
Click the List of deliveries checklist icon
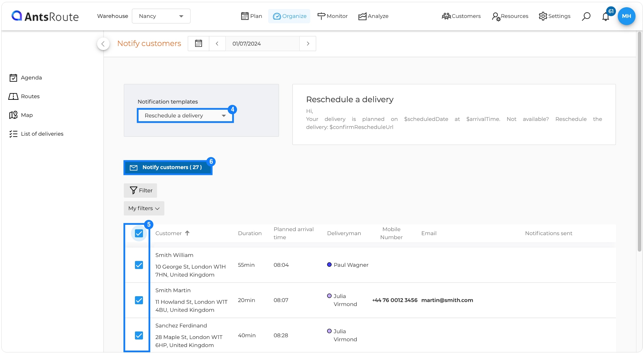13,134
